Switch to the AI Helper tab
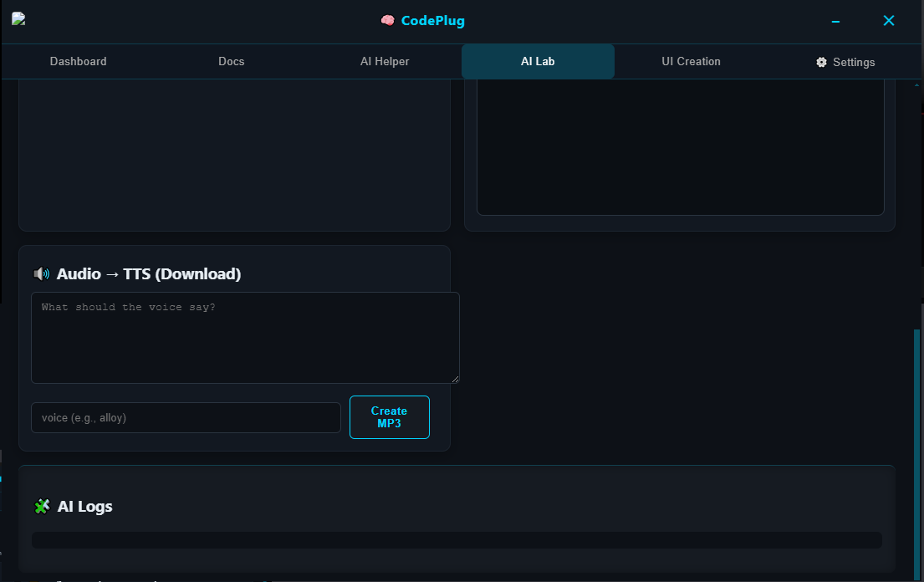Screen dimensions: 924x582 coord(385,61)
